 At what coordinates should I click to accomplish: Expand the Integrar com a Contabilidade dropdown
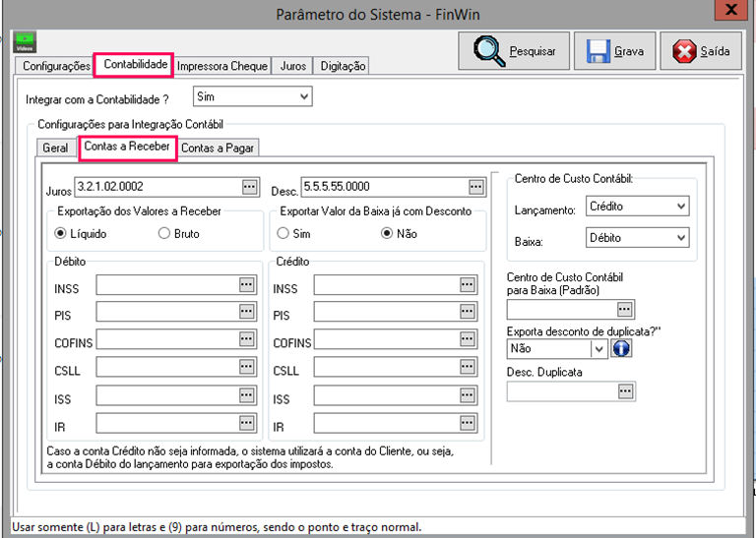[303, 97]
